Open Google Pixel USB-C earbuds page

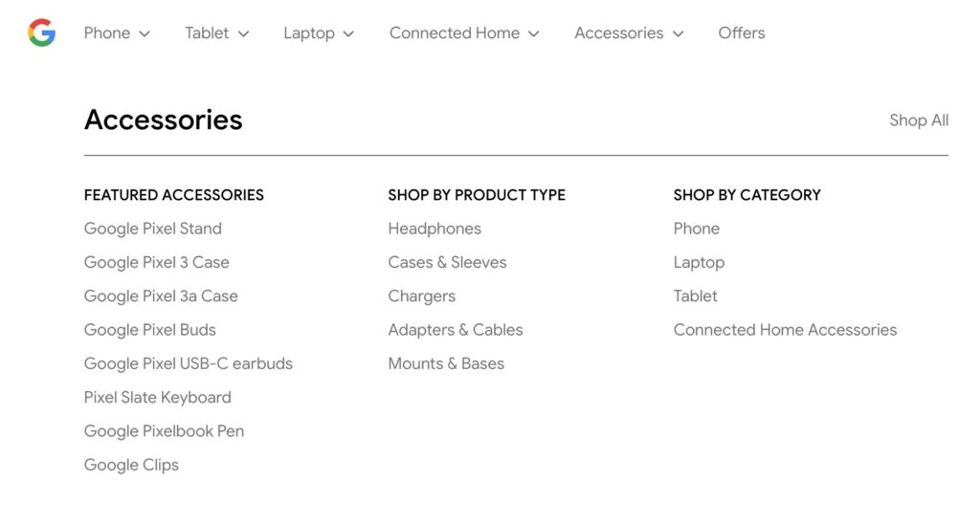point(189,363)
